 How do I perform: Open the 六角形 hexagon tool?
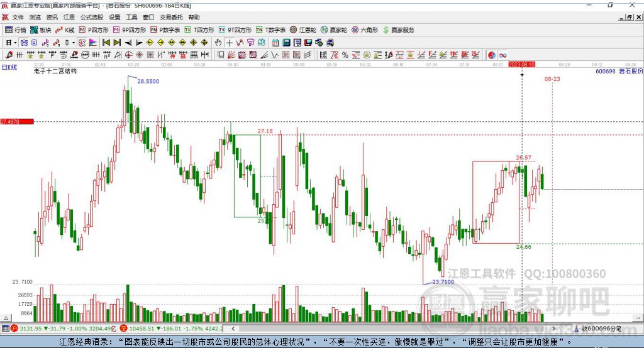[365, 30]
